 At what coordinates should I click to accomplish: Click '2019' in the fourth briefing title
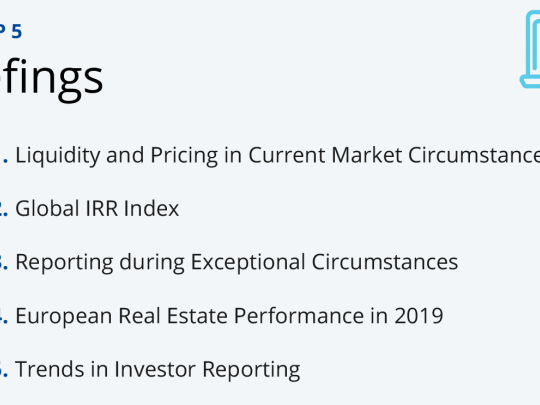419,316
